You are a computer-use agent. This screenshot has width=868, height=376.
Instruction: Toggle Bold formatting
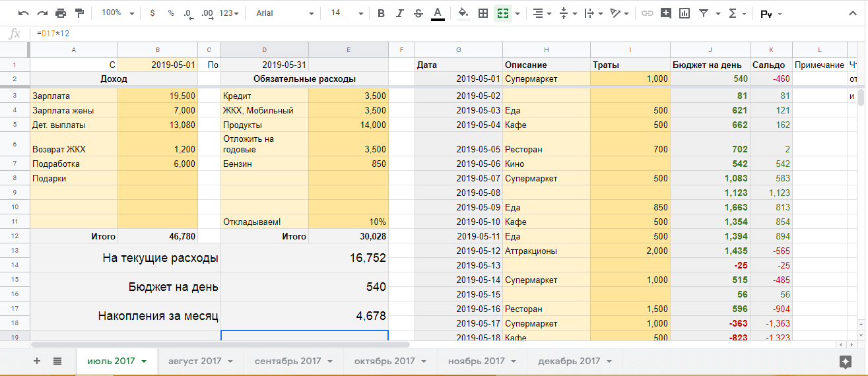381,13
